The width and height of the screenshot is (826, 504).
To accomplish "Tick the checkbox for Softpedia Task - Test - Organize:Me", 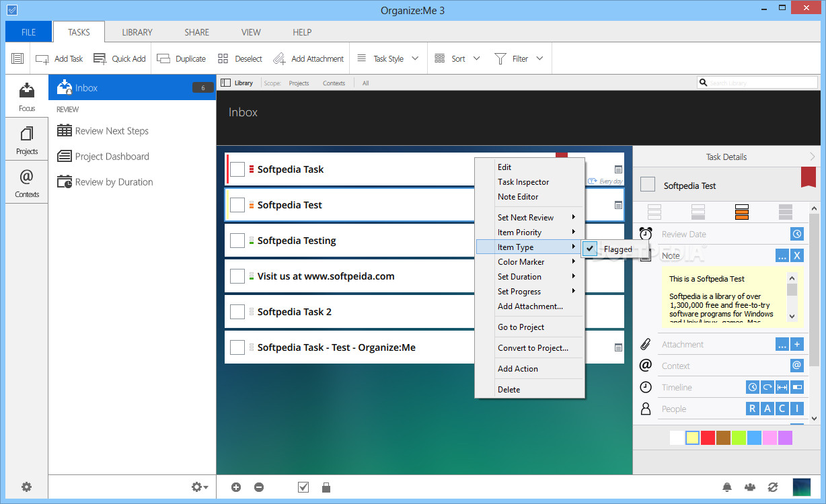I will pyautogui.click(x=237, y=347).
